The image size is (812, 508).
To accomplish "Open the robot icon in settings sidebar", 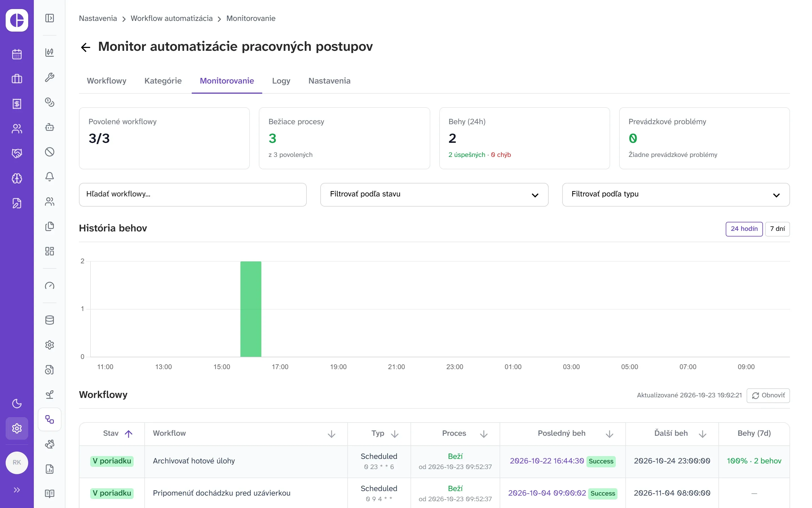I will (50, 127).
